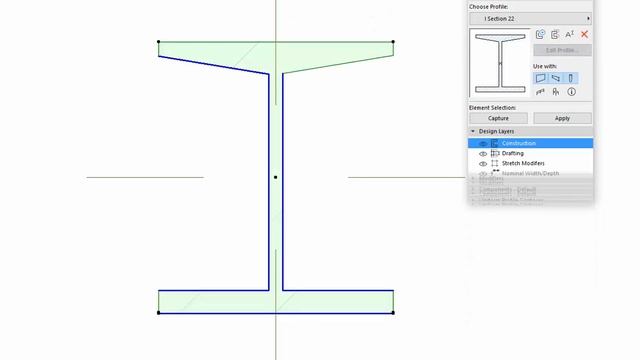640x360 pixels.
Task: Toggle Use with Wall icon
Action: [540, 78]
